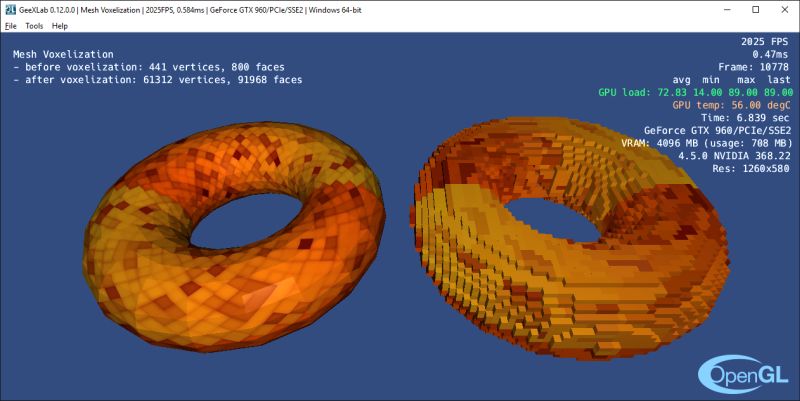Click the 'GPU load' statistics line
800x401 pixels.
(x=696, y=92)
